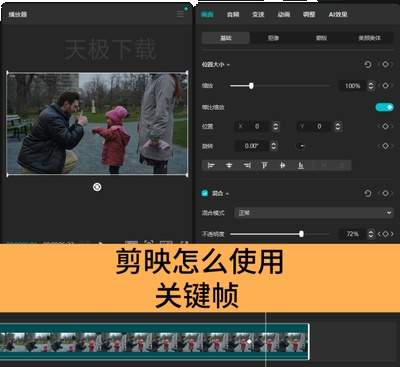This screenshot has height=367, width=400.
Task: Select the 美颜美体 sub-tab
Action: pyautogui.click(x=369, y=38)
